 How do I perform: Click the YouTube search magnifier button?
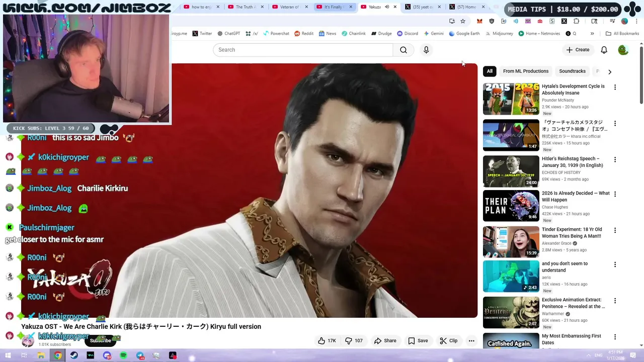(404, 50)
